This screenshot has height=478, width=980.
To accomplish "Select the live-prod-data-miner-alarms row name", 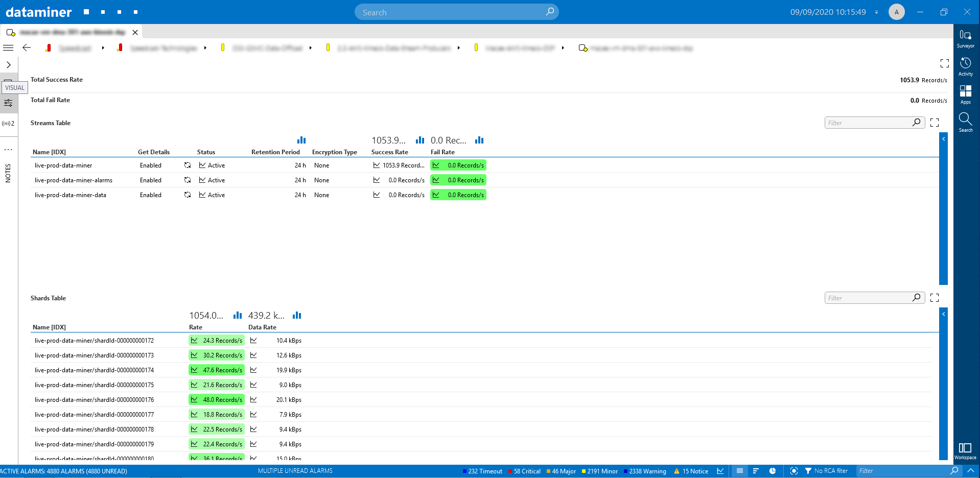I will pyautogui.click(x=74, y=180).
